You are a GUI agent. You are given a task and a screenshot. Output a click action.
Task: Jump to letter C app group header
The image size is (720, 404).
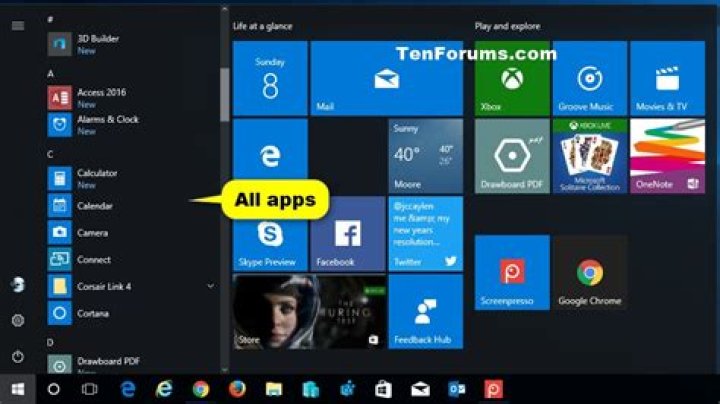click(51, 154)
